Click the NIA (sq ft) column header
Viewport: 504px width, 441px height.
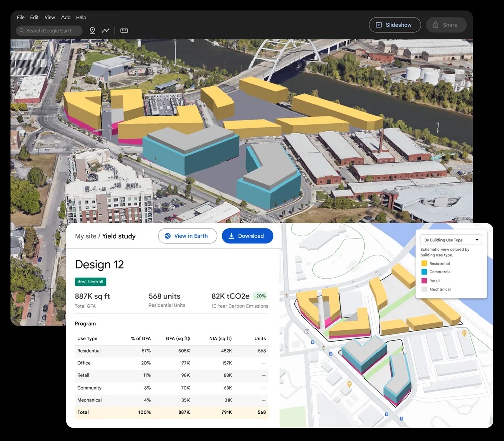(221, 339)
